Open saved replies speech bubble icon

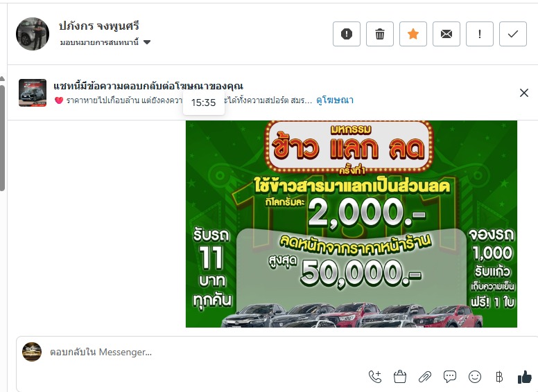click(450, 377)
